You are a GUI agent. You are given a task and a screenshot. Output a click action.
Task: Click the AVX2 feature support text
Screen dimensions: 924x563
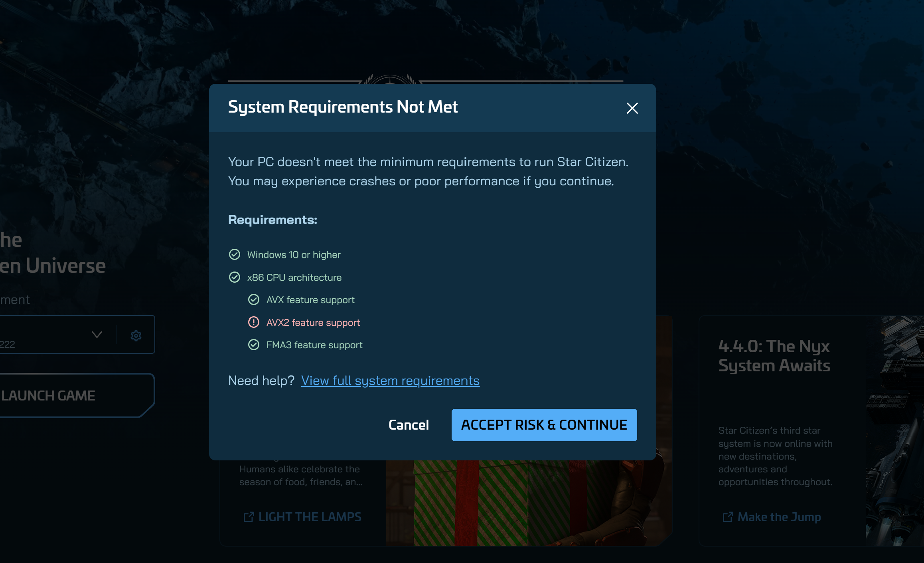313,323
